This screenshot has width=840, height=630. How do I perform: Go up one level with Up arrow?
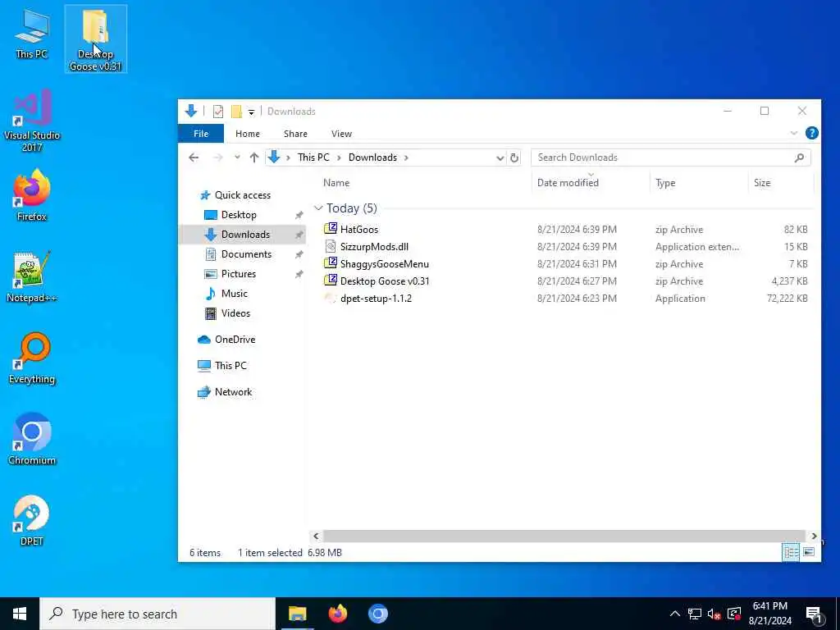pos(254,157)
